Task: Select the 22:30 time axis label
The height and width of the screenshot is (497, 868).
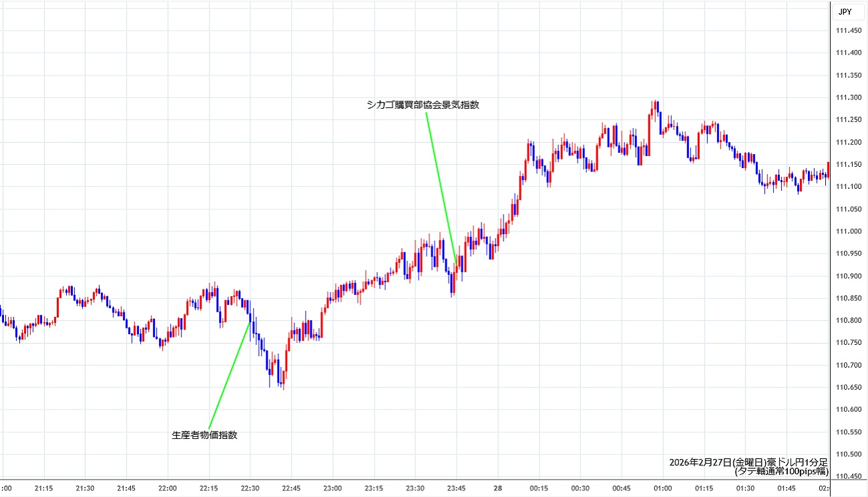Action: pos(250,488)
